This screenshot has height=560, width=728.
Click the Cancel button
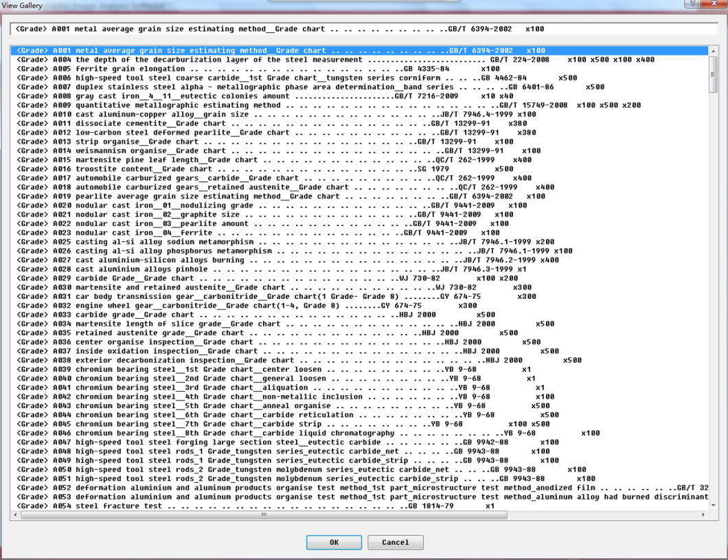pos(395,542)
